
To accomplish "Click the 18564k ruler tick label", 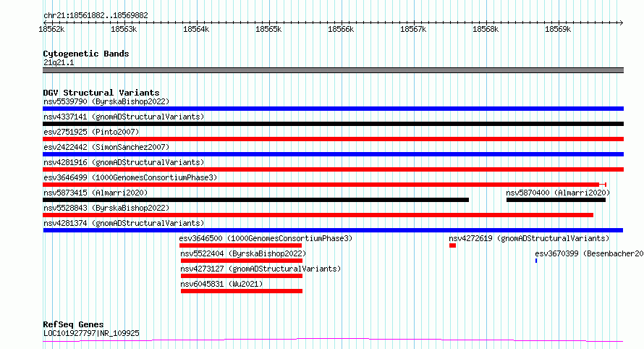I will coord(196,29).
